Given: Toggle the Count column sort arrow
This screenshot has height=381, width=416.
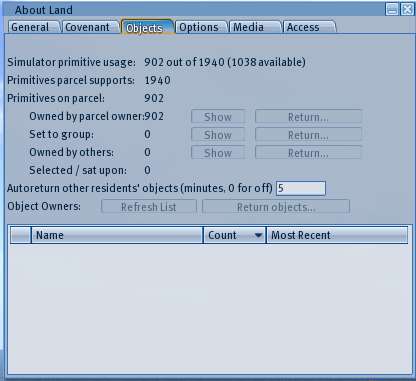Looking at the screenshot, I should (x=258, y=235).
